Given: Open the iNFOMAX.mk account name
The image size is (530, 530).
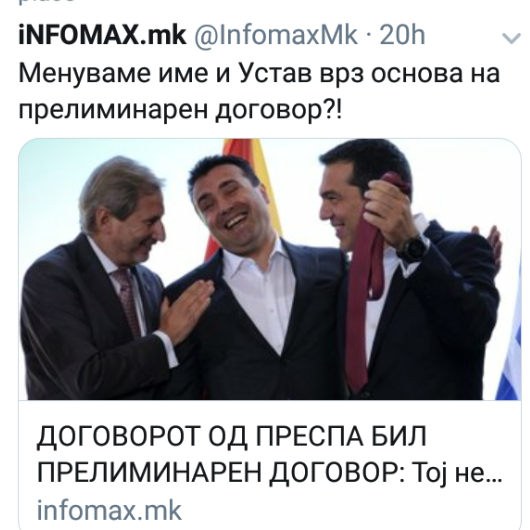Looking at the screenshot, I should pyautogui.click(x=102, y=34).
